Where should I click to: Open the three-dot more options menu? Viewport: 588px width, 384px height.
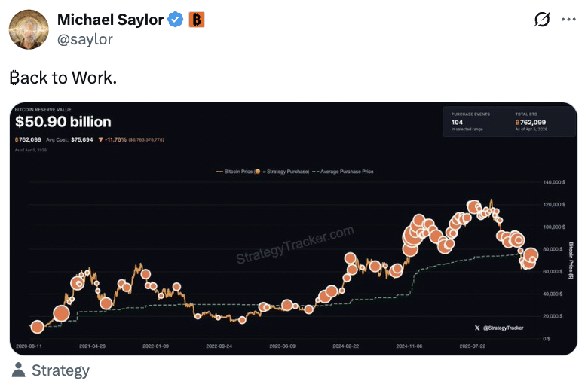click(568, 20)
